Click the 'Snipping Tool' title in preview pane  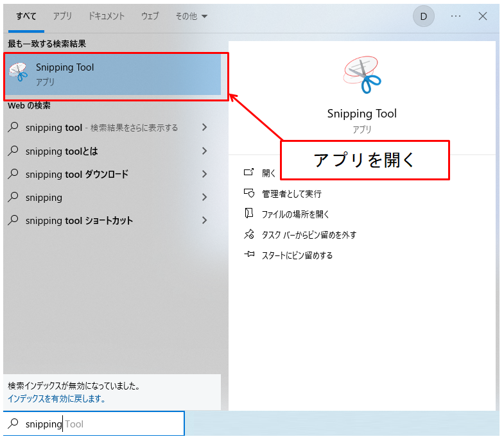(x=362, y=114)
